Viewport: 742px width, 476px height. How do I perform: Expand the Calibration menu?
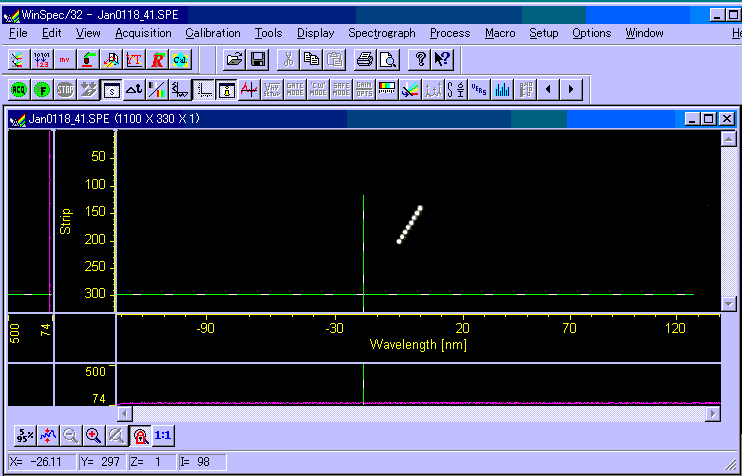pyautogui.click(x=212, y=33)
